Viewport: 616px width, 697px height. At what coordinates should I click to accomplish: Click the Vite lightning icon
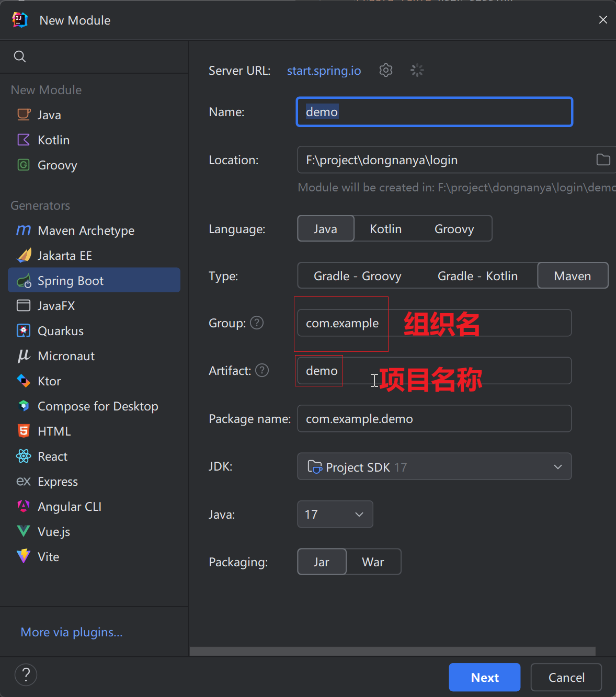24,556
